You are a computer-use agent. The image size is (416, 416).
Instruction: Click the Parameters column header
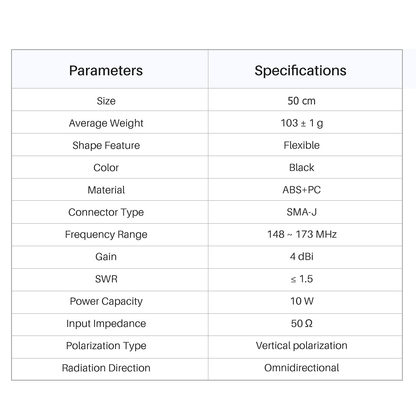(x=106, y=71)
